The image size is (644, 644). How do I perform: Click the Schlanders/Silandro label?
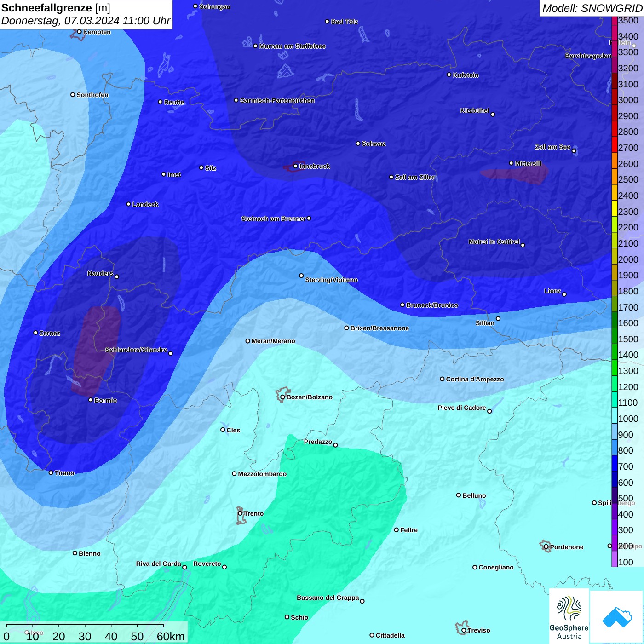(x=136, y=350)
